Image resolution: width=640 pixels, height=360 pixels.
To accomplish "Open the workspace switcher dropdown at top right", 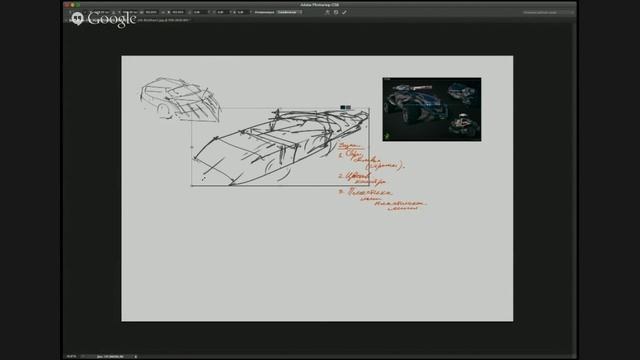I will pos(548,12).
